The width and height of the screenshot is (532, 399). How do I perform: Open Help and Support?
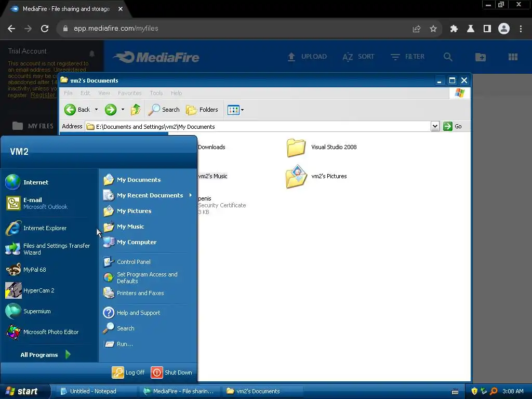[x=131, y=312]
